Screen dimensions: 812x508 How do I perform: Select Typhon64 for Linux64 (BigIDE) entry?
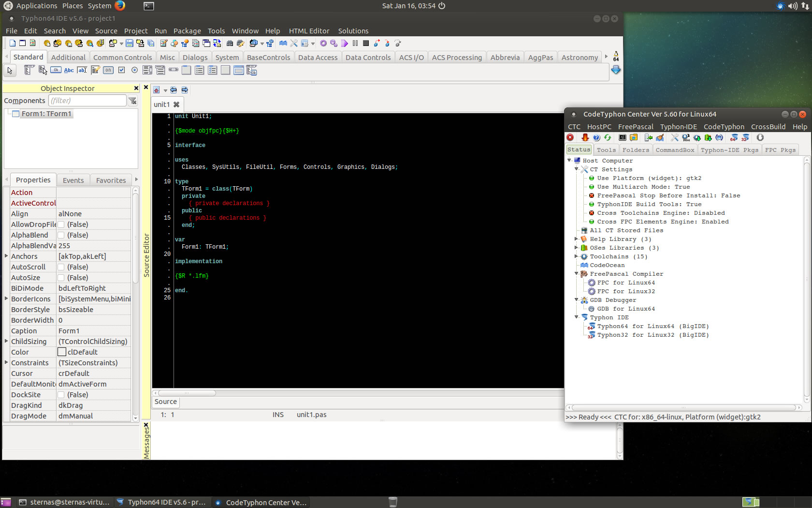[652, 326]
